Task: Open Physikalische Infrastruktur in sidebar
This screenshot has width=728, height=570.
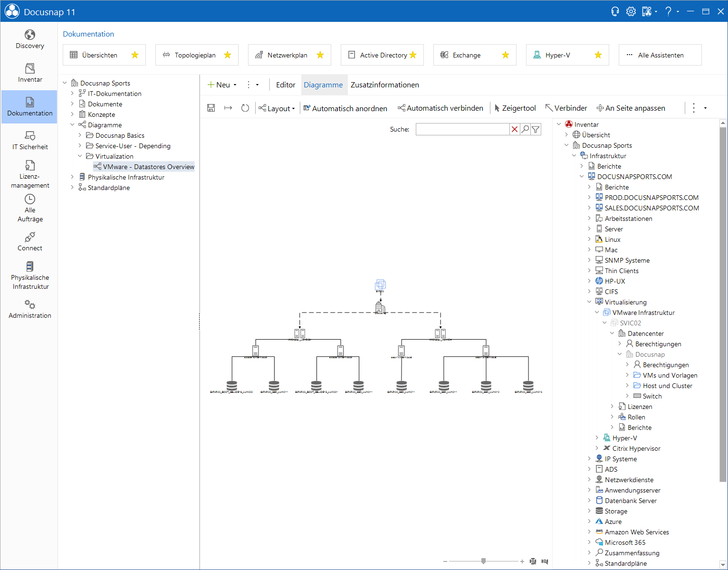Action: [29, 275]
